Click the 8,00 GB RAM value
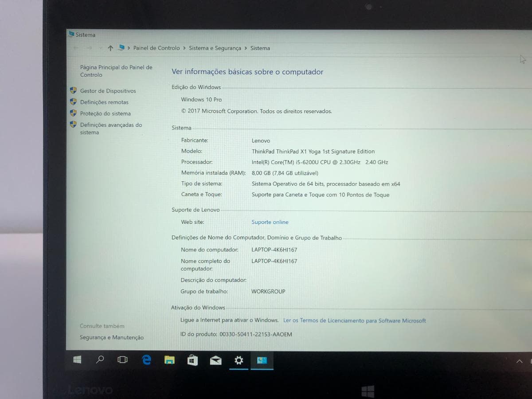532x399 pixels. point(285,173)
